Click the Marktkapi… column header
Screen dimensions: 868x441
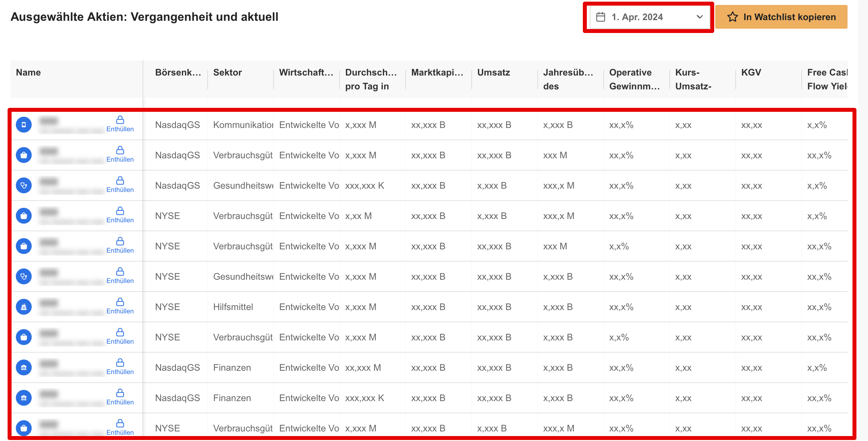tap(437, 72)
